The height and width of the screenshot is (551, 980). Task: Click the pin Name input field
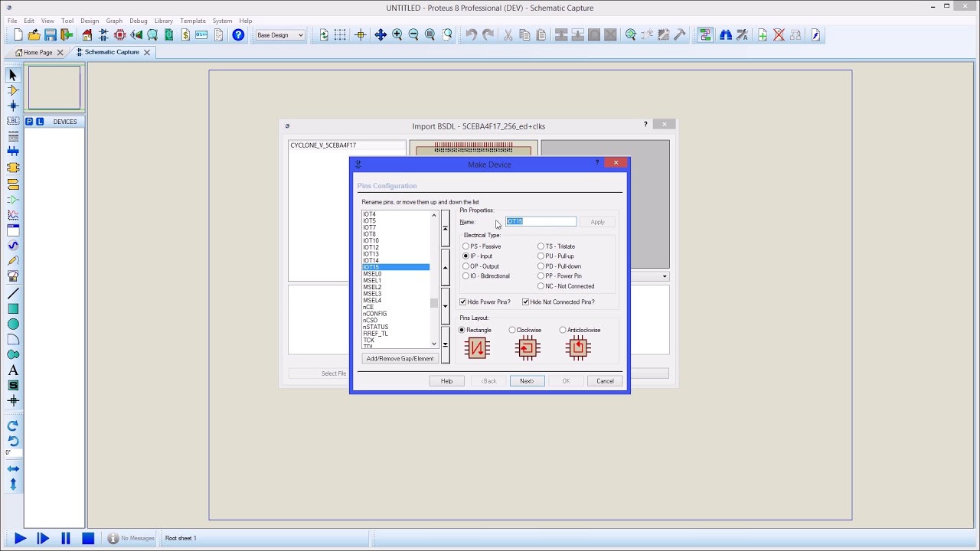pos(541,222)
